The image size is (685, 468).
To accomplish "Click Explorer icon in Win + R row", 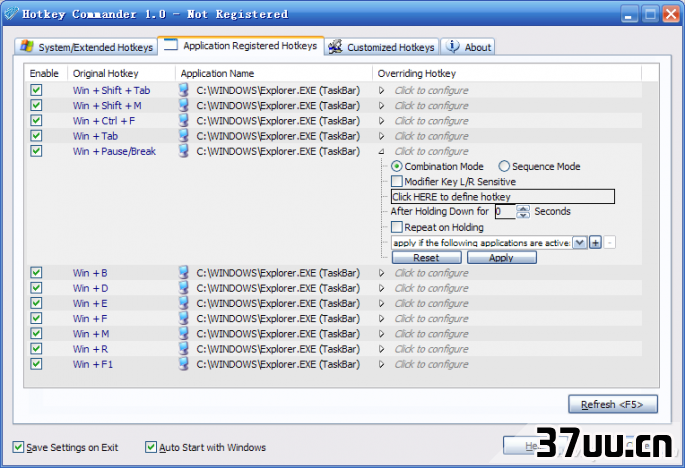I will (x=184, y=349).
